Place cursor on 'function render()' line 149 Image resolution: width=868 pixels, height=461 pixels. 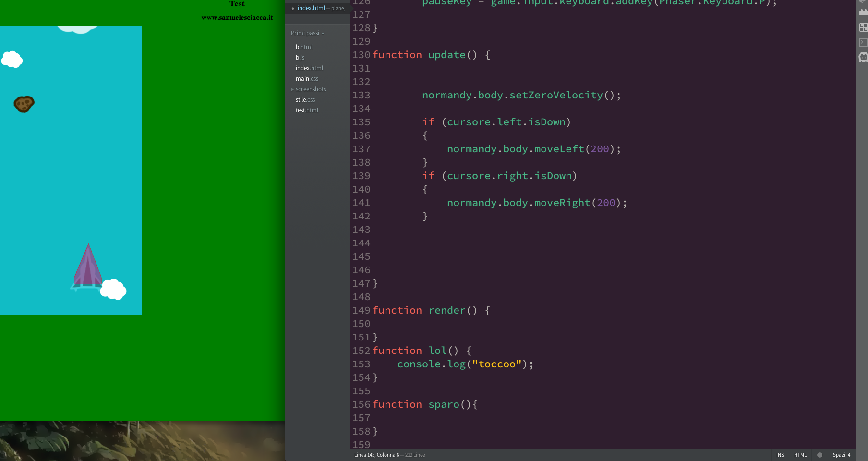(431, 310)
